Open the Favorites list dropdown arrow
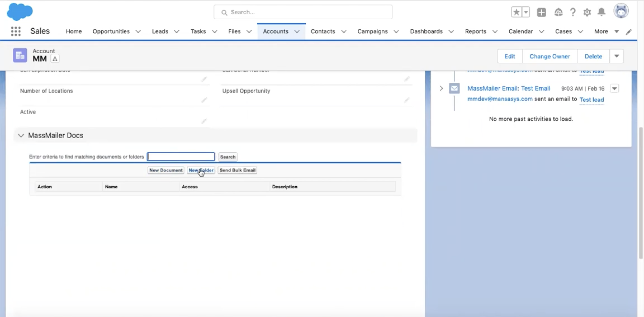Viewport: 644px width, 317px height. (526, 12)
